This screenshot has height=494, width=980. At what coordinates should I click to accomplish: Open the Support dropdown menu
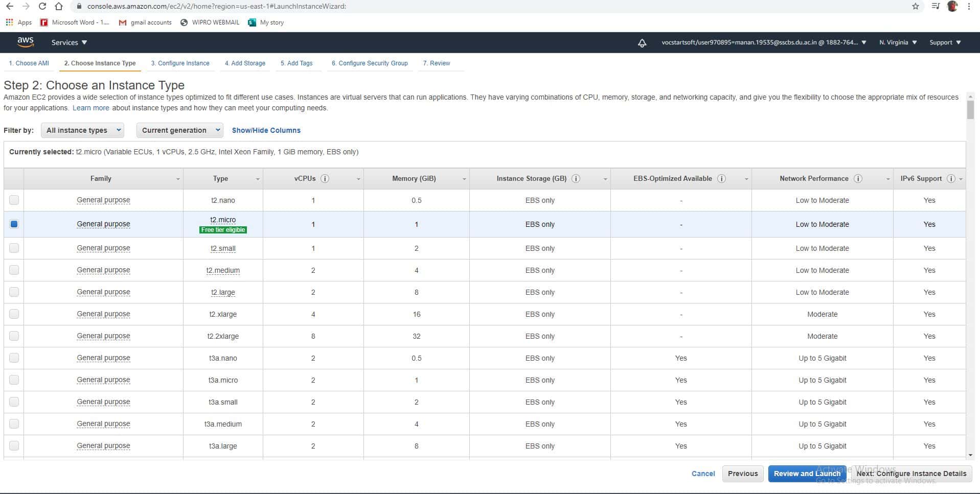(x=945, y=42)
